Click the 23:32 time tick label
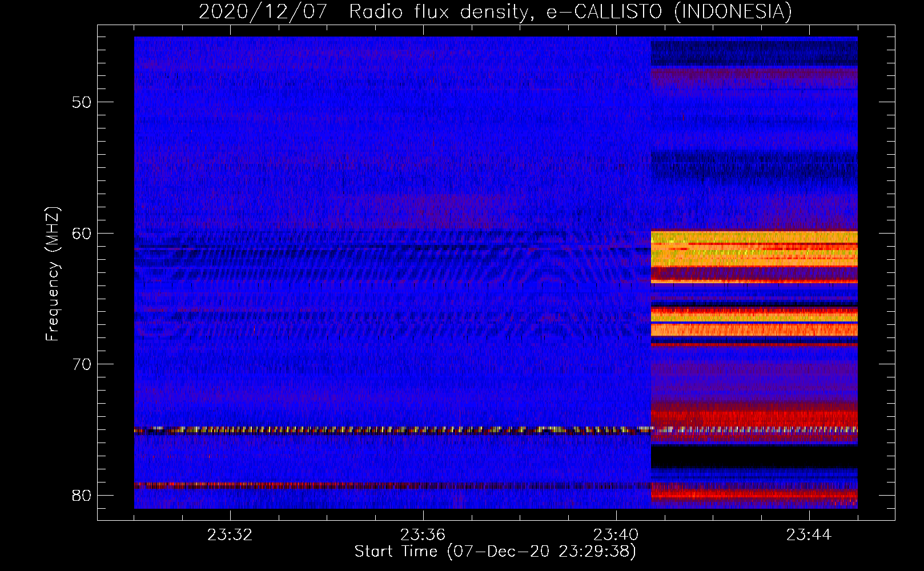The height and width of the screenshot is (571, 924). [230, 535]
